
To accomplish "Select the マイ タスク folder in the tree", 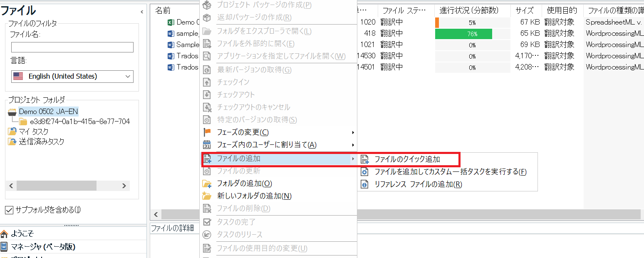I will point(33,131).
